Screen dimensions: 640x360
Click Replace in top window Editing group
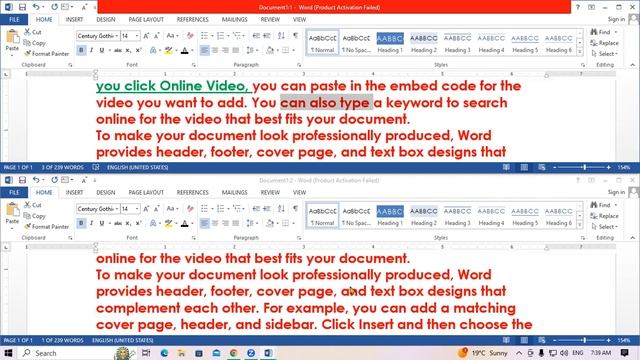[x=604, y=43]
